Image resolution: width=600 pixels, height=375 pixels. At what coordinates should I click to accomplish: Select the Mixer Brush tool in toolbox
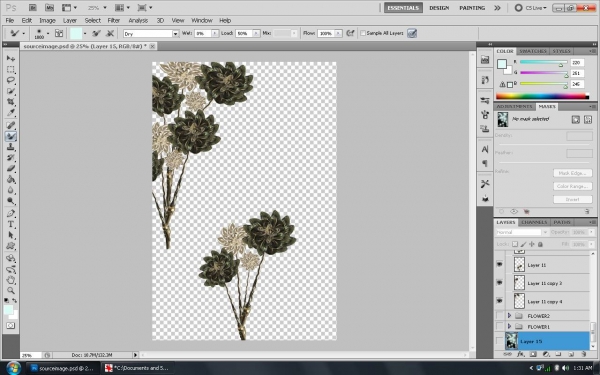click(11, 136)
